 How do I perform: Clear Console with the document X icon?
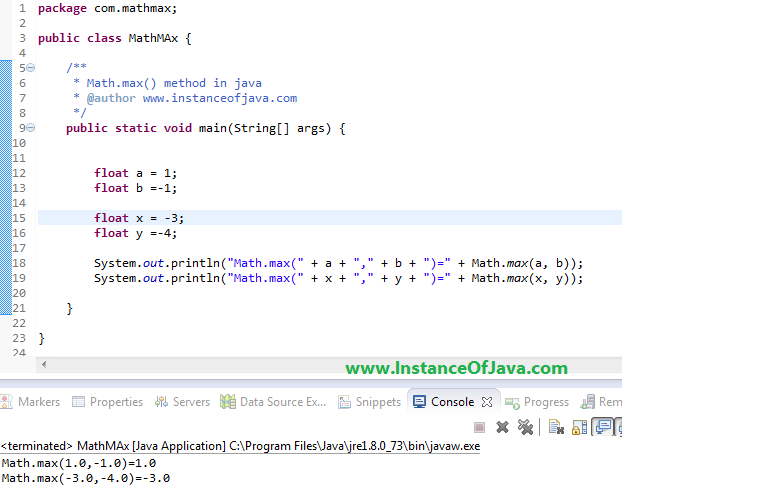pyautogui.click(x=556, y=427)
